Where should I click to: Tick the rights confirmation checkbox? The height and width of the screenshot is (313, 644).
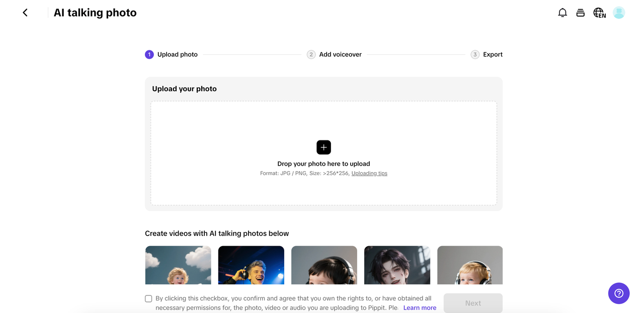pos(148,298)
